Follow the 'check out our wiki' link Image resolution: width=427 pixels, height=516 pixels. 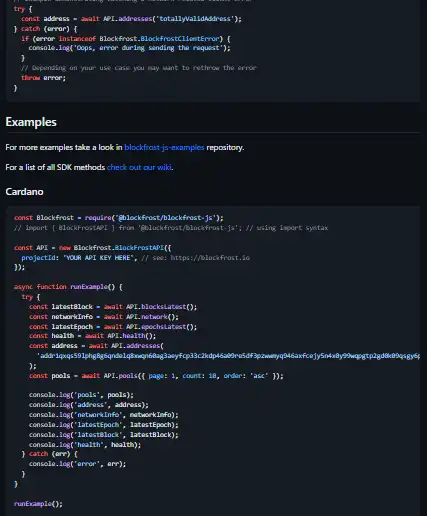[x=139, y=167]
